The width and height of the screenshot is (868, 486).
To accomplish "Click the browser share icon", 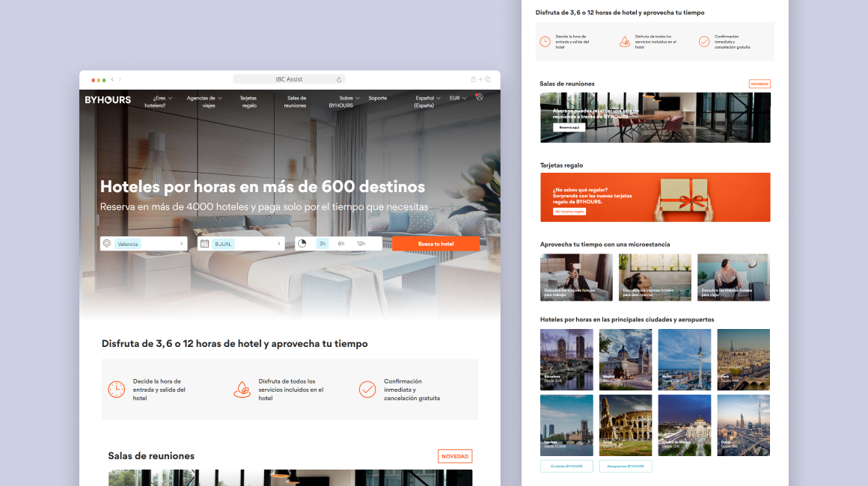I will pos(473,79).
